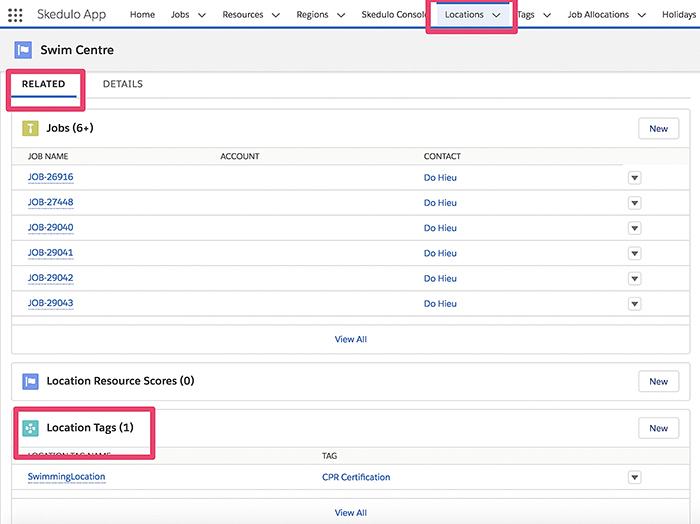This screenshot has width=700, height=524.
Task: Click the ACCOUNT column header
Action: (x=240, y=156)
